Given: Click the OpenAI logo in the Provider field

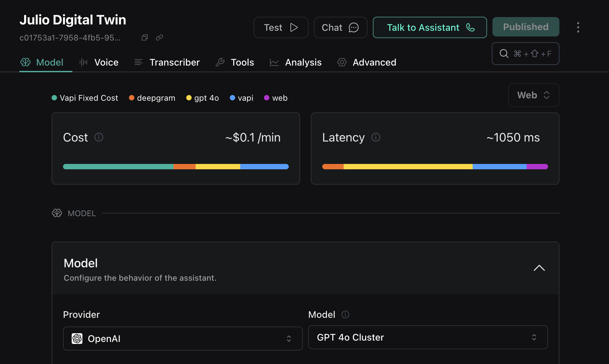Looking at the screenshot, I should tap(77, 339).
